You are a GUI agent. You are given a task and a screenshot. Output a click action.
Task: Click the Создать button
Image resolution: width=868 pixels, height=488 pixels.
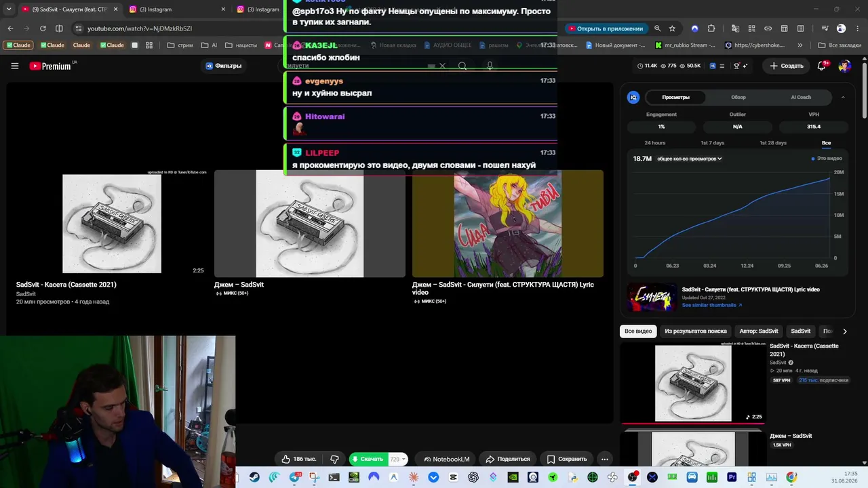(787, 66)
